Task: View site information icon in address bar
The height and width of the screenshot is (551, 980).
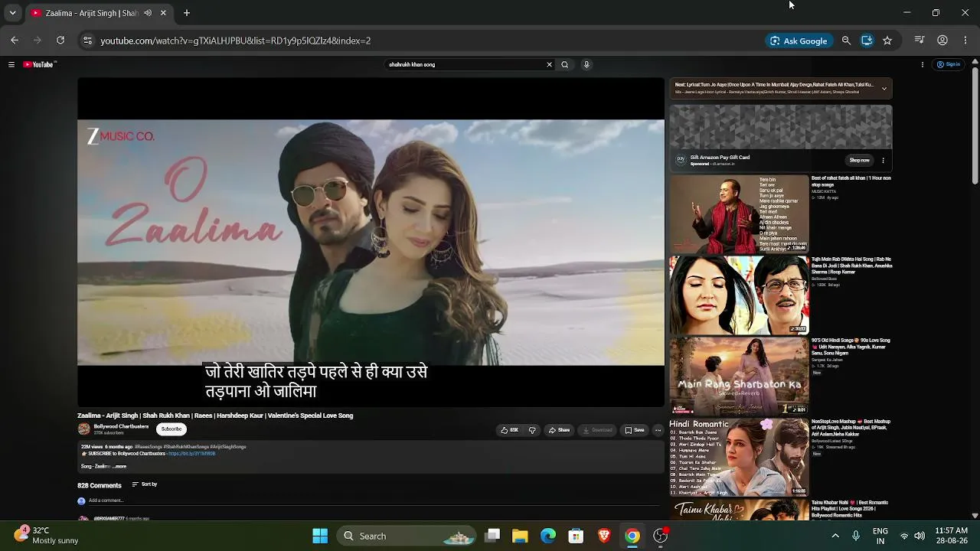Action: click(x=87, y=41)
